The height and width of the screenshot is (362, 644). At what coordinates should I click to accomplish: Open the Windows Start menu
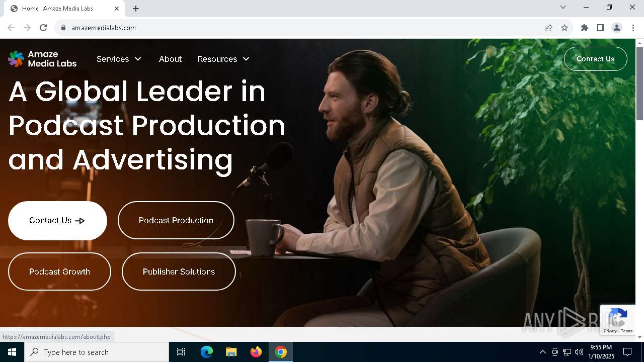[12, 352]
